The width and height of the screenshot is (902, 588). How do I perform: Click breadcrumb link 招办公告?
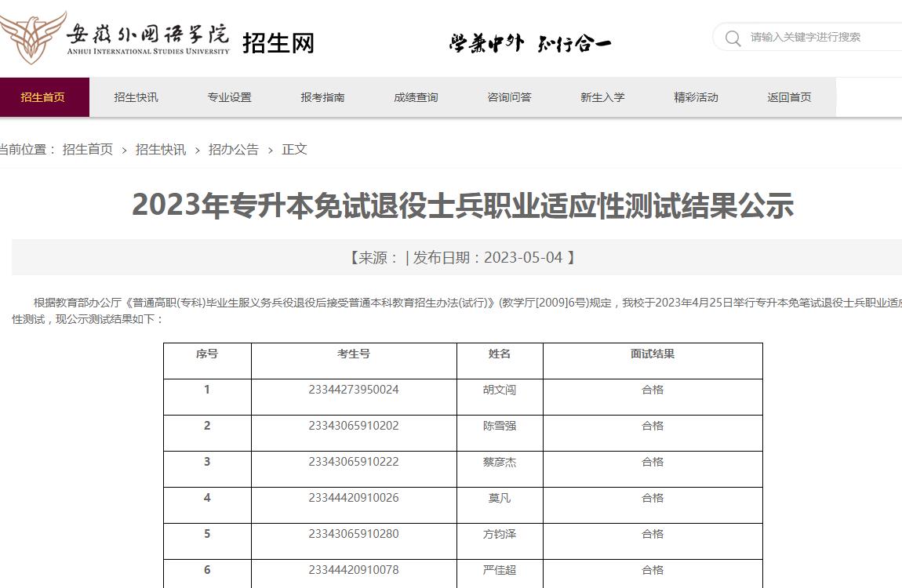coord(234,150)
